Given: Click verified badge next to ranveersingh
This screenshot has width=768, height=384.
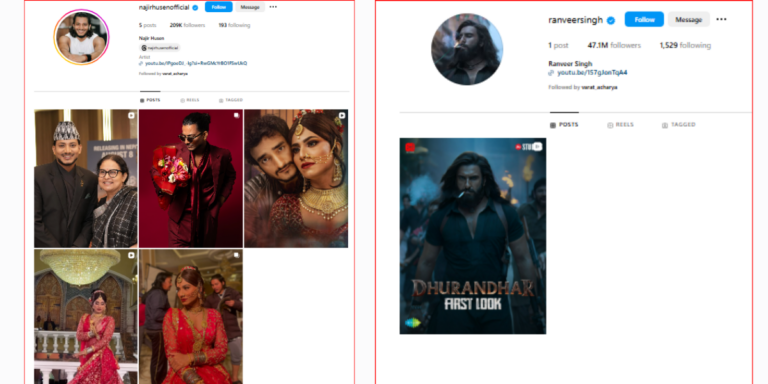Looking at the screenshot, I should tap(611, 20).
